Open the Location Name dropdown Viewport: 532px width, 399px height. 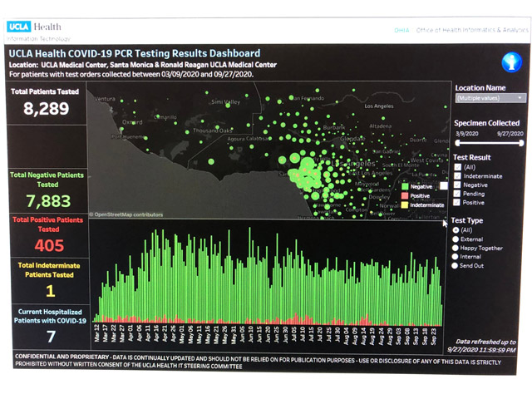click(490, 98)
